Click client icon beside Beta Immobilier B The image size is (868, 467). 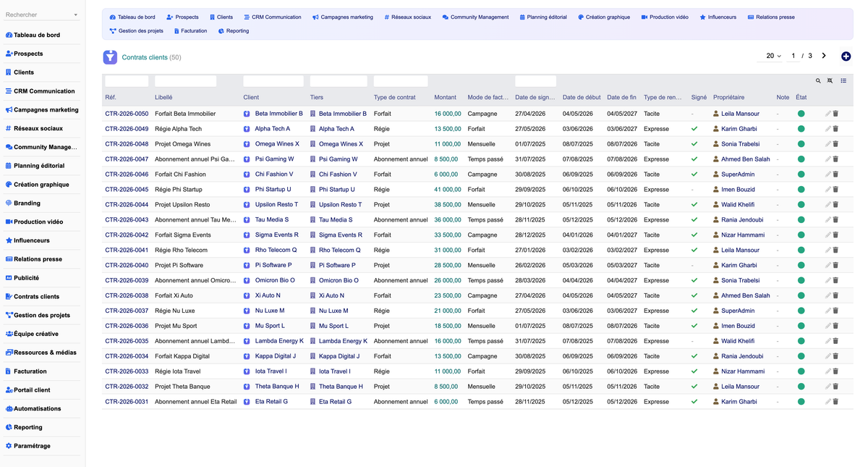(x=247, y=114)
